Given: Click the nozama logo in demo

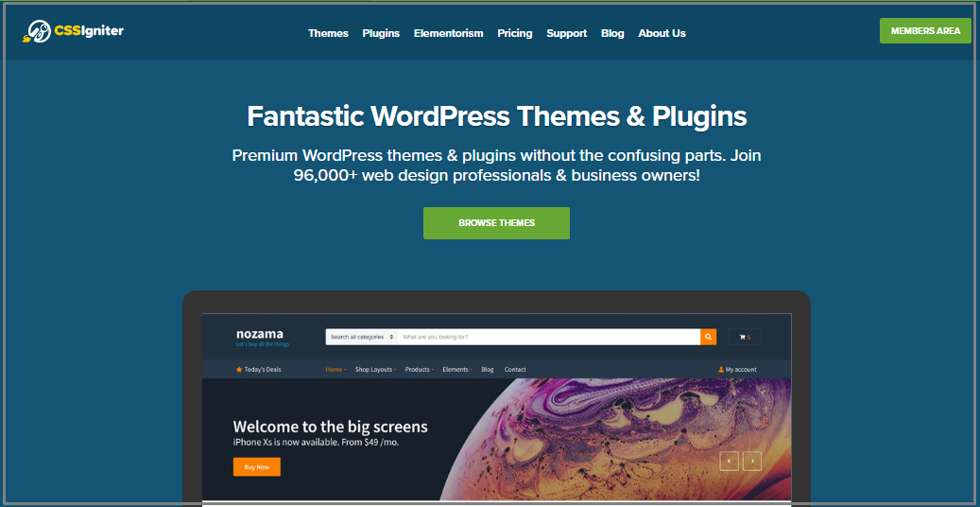Looking at the screenshot, I should coord(259,334).
